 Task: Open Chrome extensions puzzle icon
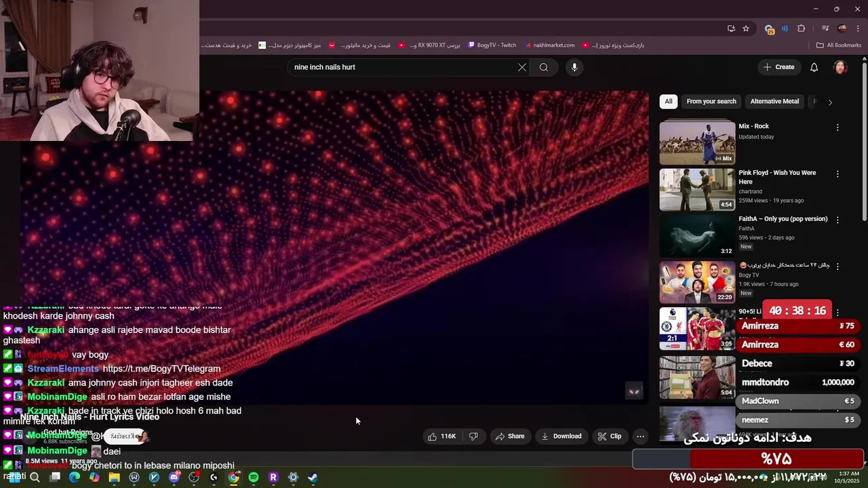801,28
